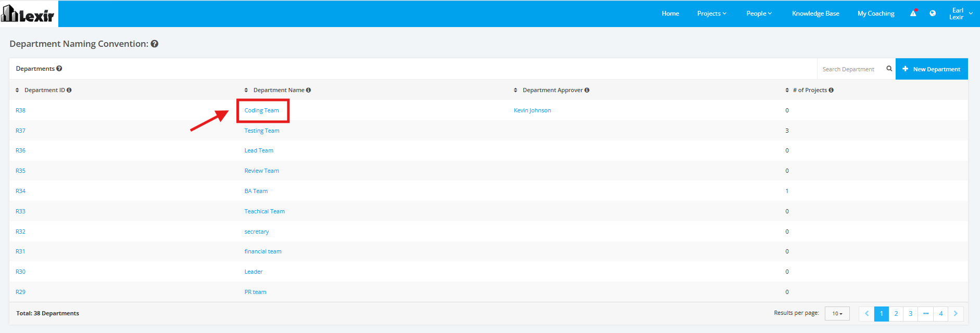Click info icon next to # of Projects

(831, 90)
